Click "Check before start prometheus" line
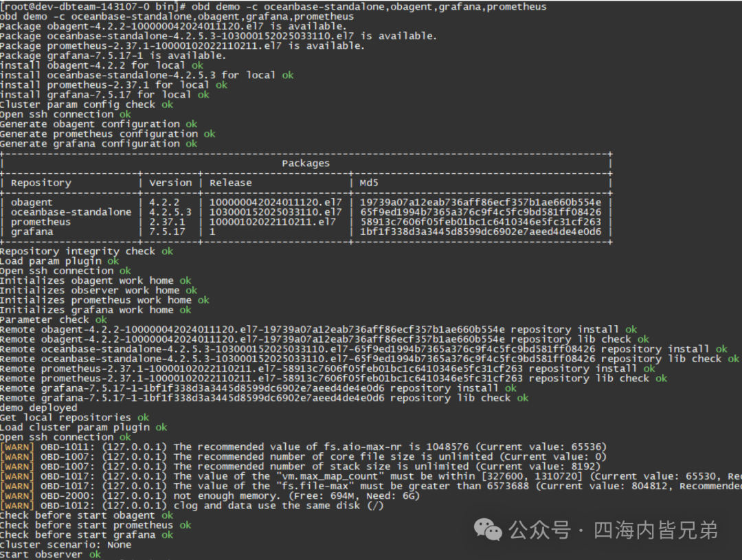742x560 pixels. tap(95, 526)
